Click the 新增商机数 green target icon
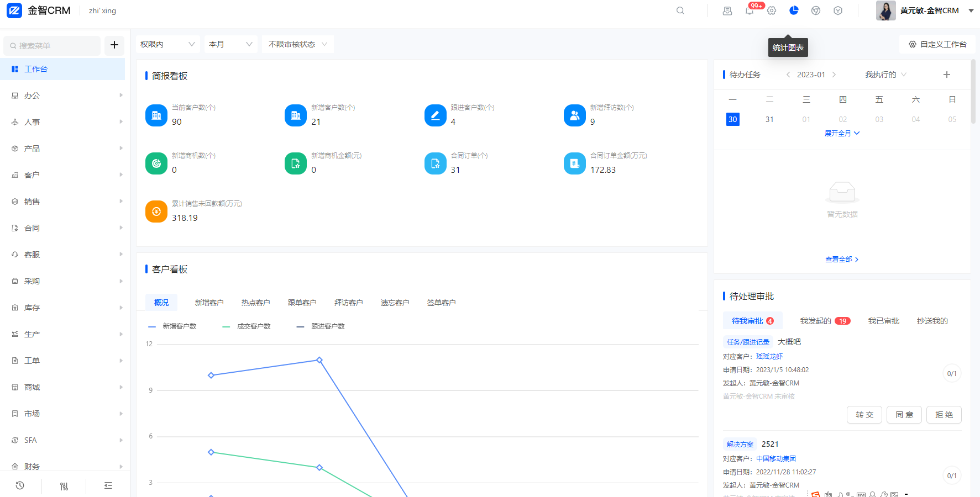 point(156,163)
